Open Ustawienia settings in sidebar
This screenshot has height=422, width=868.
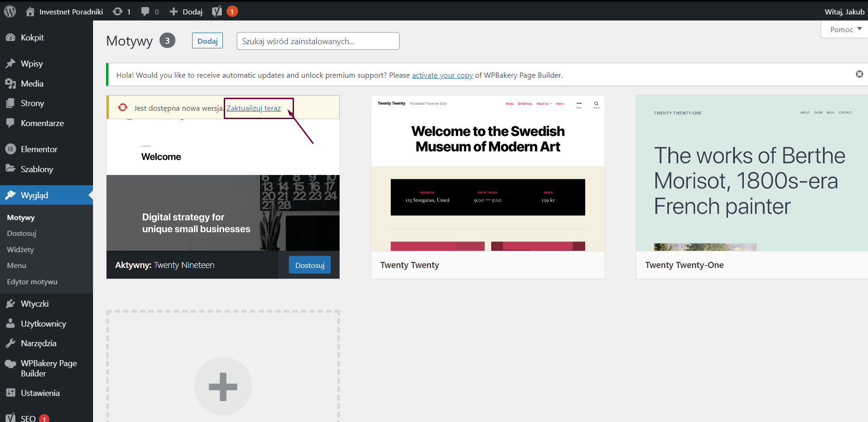pos(40,393)
